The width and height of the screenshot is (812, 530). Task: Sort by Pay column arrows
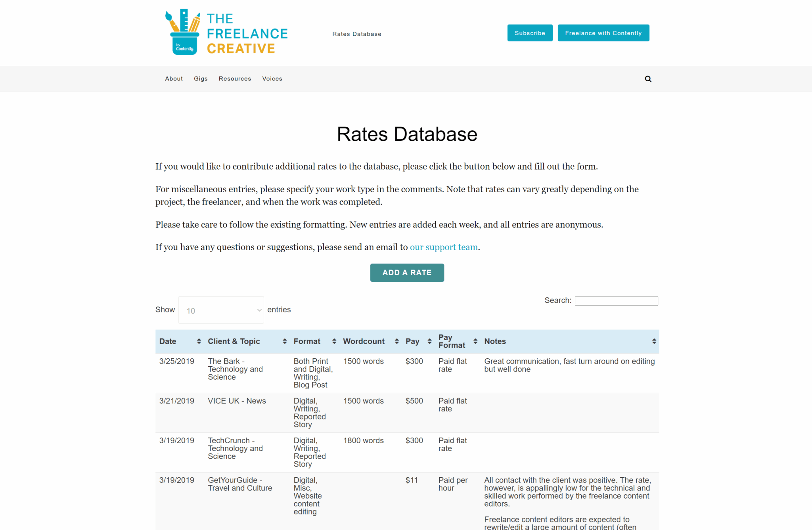(429, 341)
